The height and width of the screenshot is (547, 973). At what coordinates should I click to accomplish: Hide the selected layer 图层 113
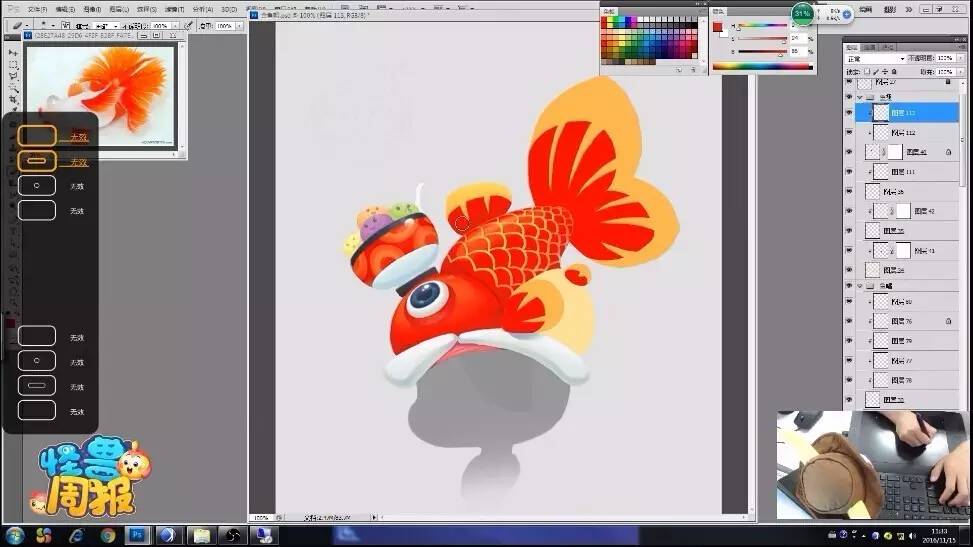tap(850, 113)
